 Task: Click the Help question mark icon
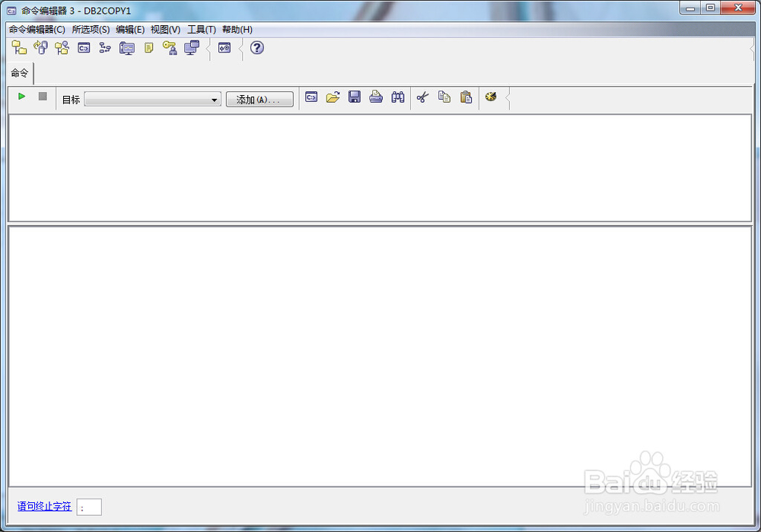(x=256, y=48)
